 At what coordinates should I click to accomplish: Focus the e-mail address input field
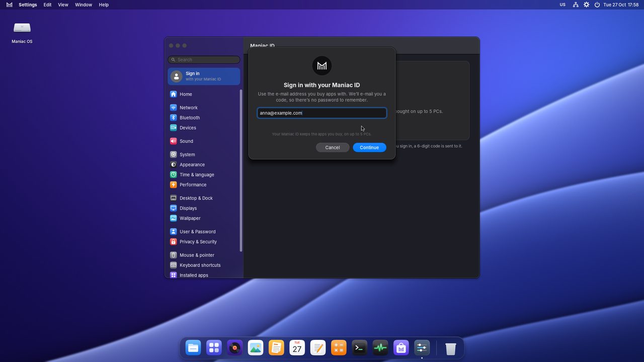[322, 113]
